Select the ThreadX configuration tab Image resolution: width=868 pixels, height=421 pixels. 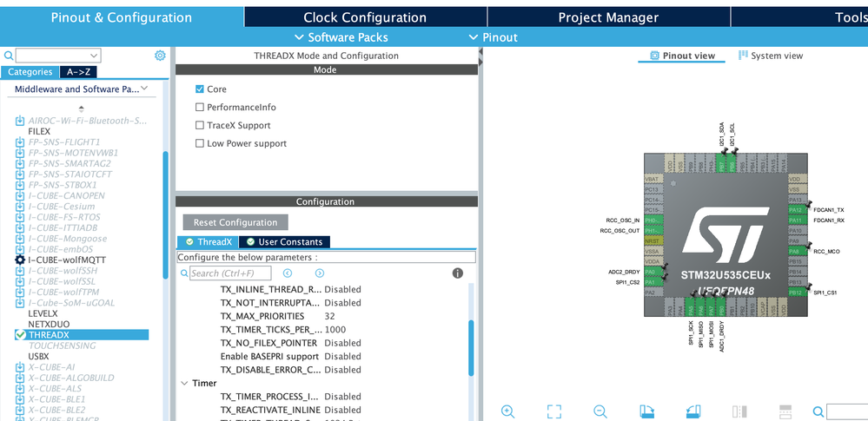tap(209, 242)
